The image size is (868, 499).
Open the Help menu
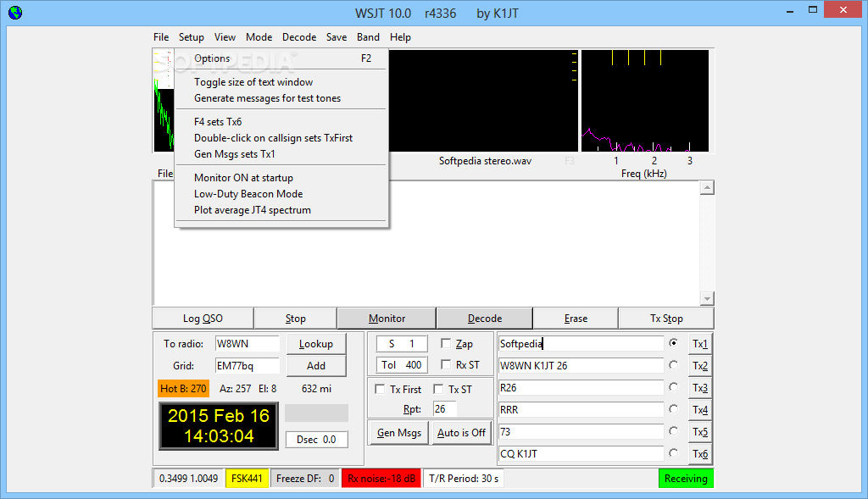pyautogui.click(x=400, y=37)
